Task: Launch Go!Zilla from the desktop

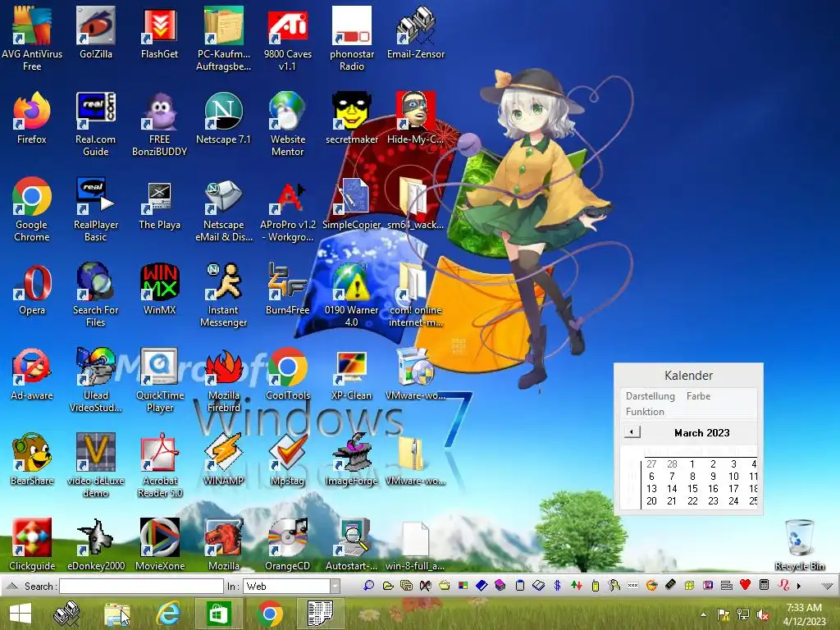Action: [x=95, y=32]
